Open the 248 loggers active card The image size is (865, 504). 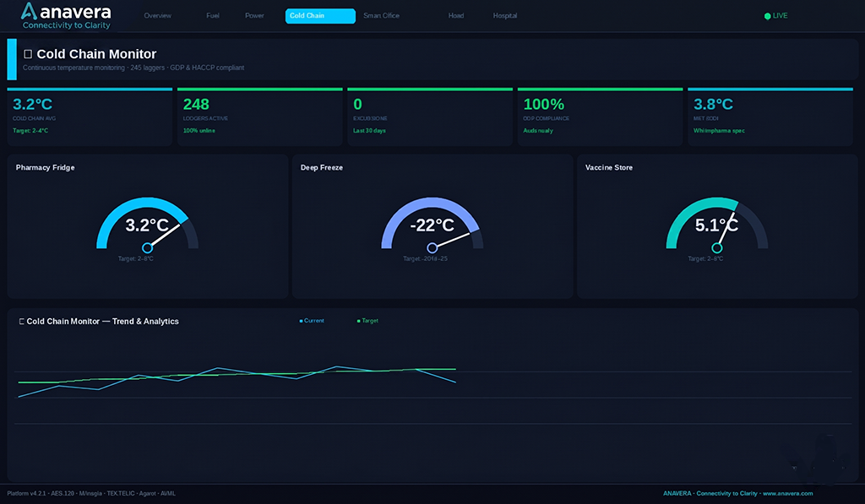click(260, 117)
